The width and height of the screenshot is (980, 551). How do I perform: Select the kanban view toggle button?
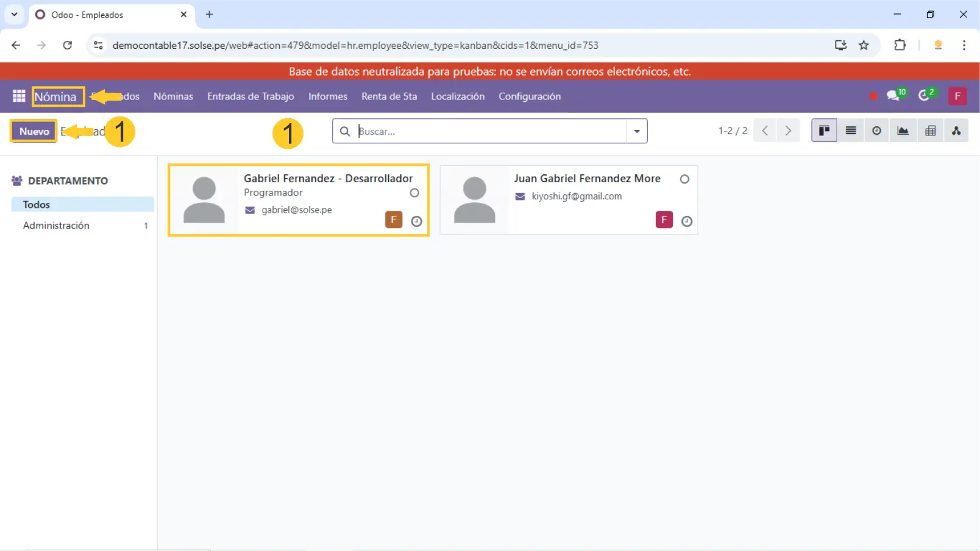824,131
